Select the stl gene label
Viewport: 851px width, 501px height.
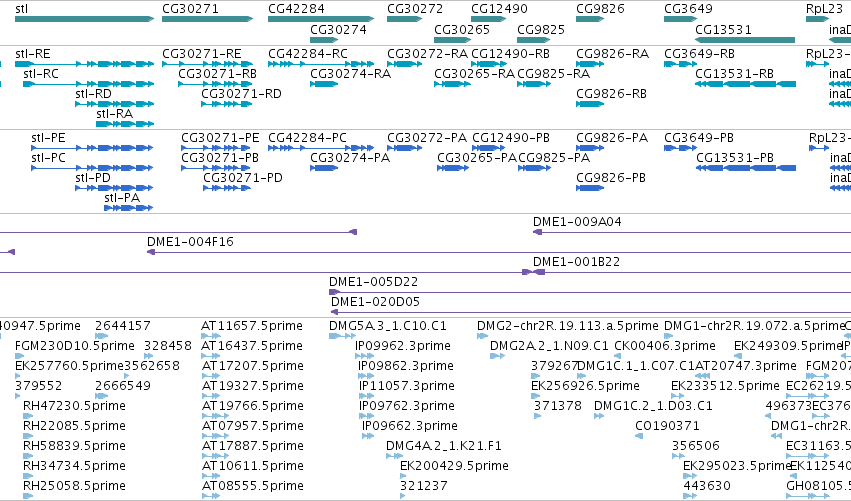pyautogui.click(x=21, y=9)
